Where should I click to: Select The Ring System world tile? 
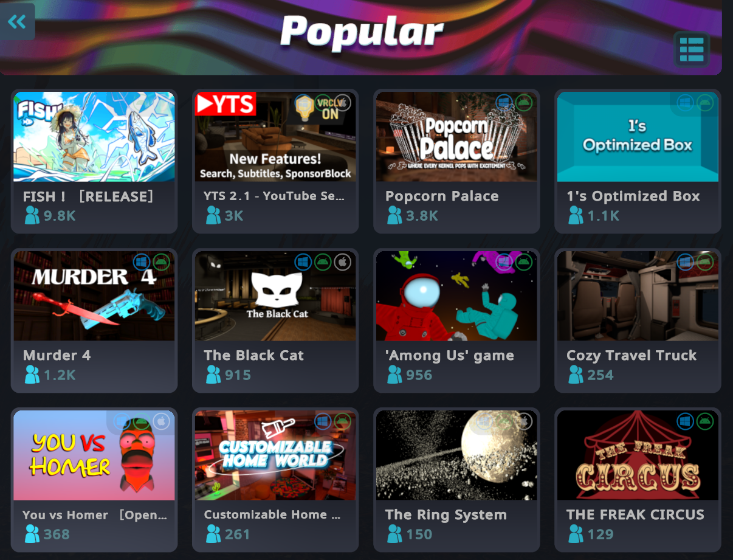click(x=456, y=480)
